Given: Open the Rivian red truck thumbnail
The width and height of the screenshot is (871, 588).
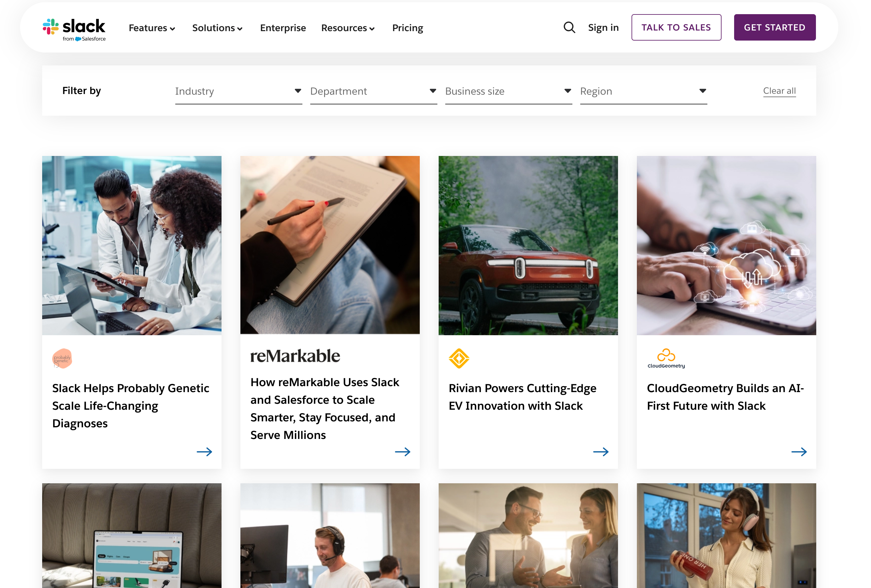Looking at the screenshot, I should click(x=528, y=245).
